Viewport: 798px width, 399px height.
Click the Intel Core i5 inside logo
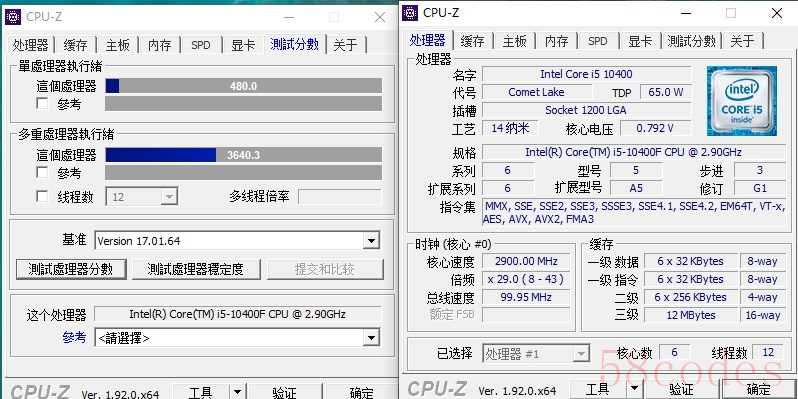pyautogui.click(x=742, y=101)
